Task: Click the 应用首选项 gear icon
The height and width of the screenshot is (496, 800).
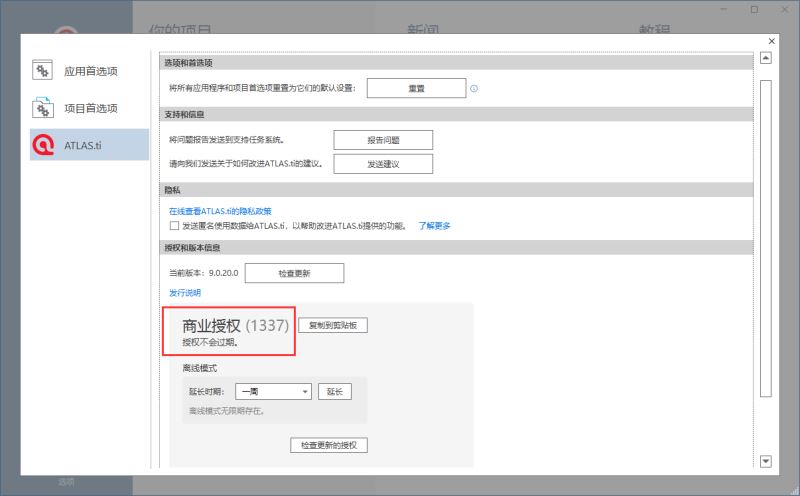Action: coord(42,70)
